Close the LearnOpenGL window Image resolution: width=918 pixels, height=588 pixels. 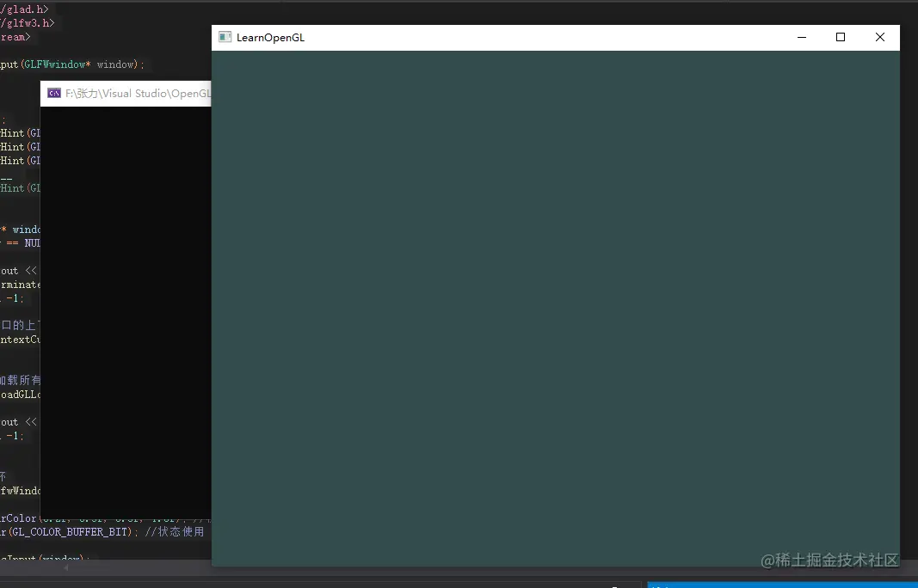point(879,37)
